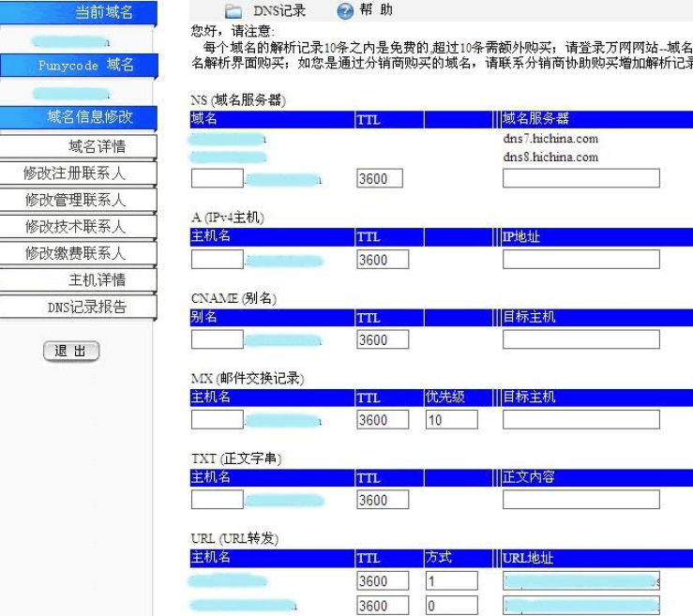This screenshot has width=693, height=616.
Task: Click the DNS记录 folder icon
Action: [234, 10]
